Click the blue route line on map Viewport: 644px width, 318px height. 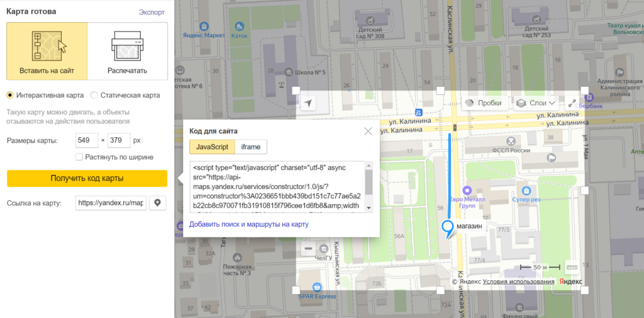(x=451, y=177)
